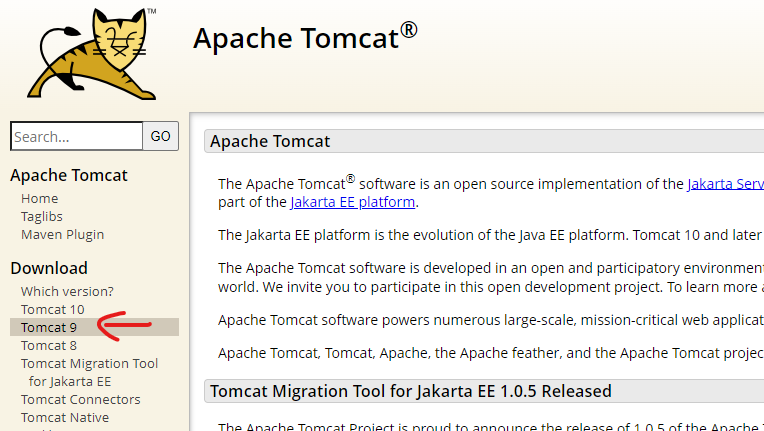Click the Apache Tomcat page title heading
Viewport: 764px width, 431px height.
pos(305,37)
